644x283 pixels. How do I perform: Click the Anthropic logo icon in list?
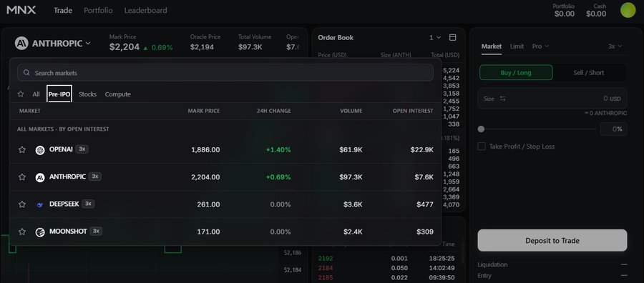(40, 177)
